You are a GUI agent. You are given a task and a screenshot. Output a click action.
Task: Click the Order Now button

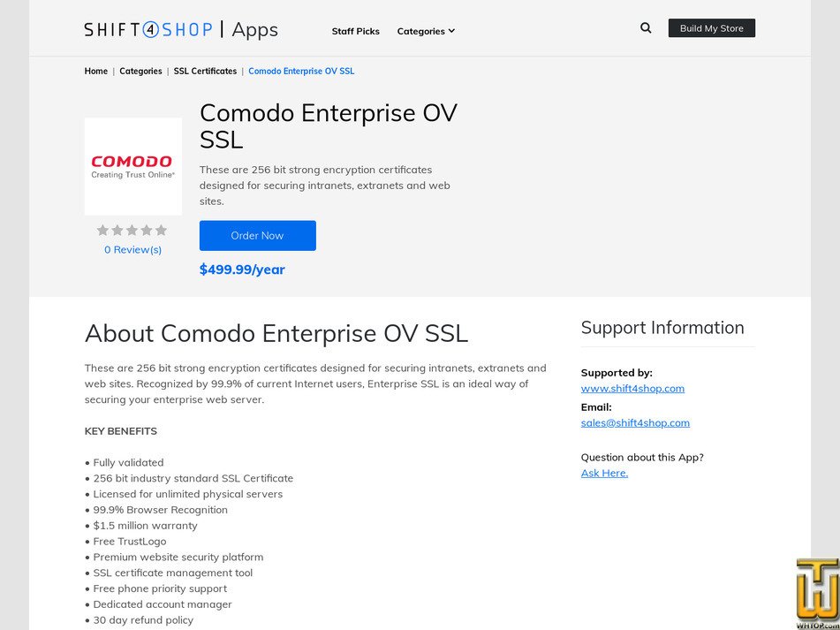(x=257, y=235)
